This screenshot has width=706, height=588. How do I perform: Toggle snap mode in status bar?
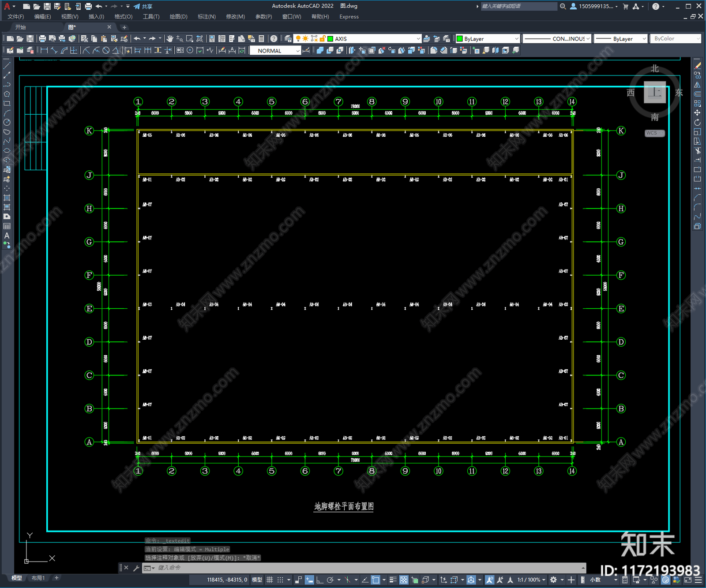pos(280,580)
